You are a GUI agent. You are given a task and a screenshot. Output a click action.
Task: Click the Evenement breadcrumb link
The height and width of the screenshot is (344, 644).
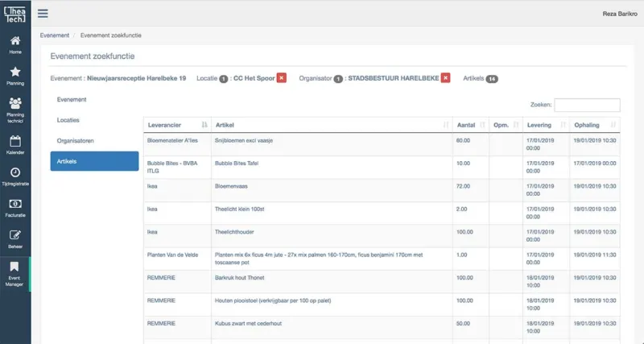[55, 35]
